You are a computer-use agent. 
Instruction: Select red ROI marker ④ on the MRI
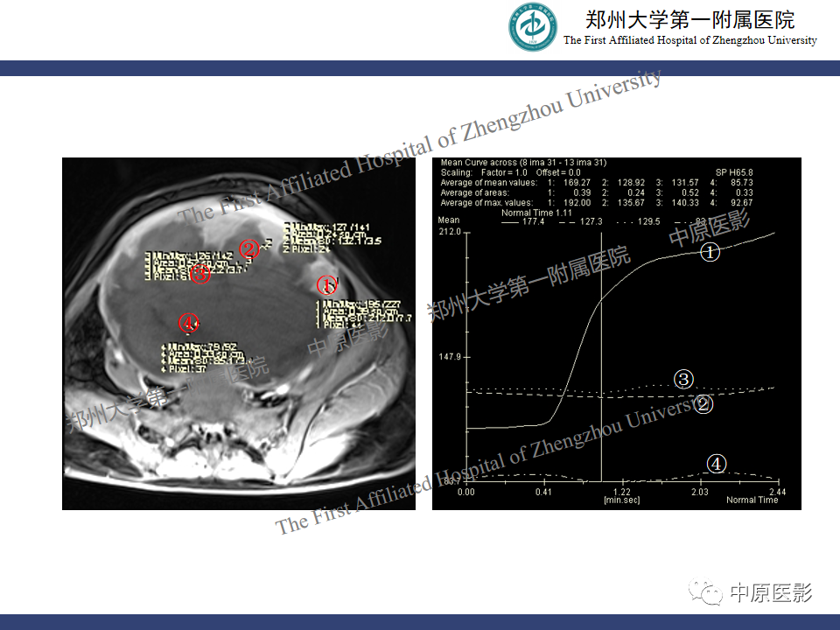click(189, 323)
